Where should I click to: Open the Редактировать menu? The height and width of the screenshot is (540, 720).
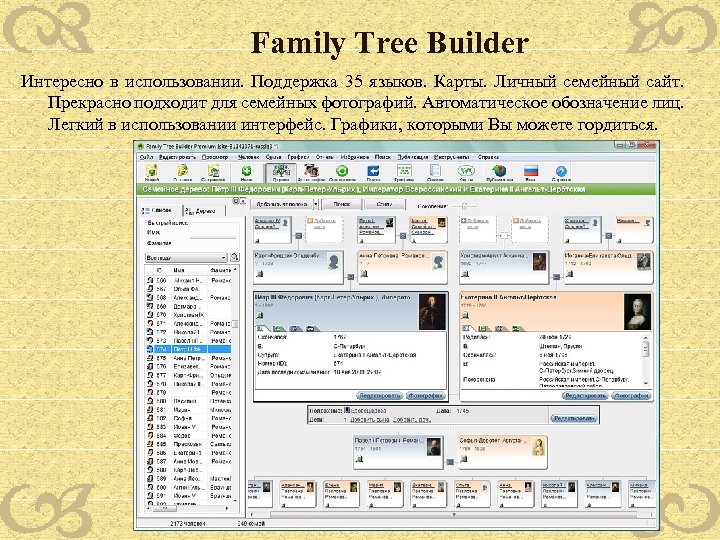tap(178, 157)
